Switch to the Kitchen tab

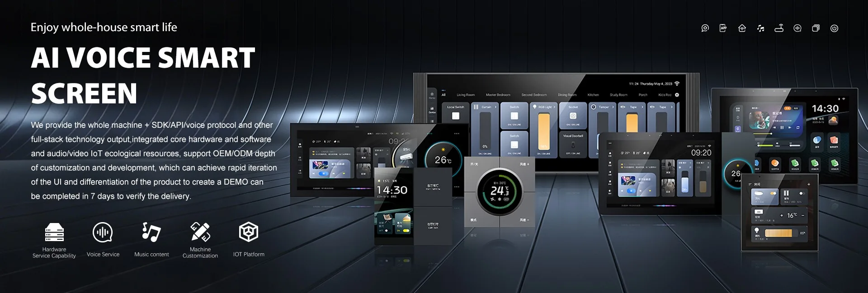593,95
